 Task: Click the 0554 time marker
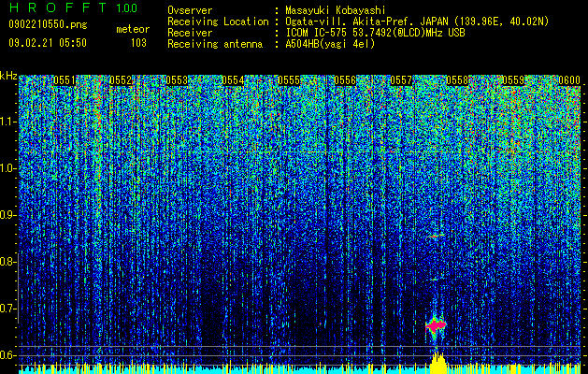[233, 80]
